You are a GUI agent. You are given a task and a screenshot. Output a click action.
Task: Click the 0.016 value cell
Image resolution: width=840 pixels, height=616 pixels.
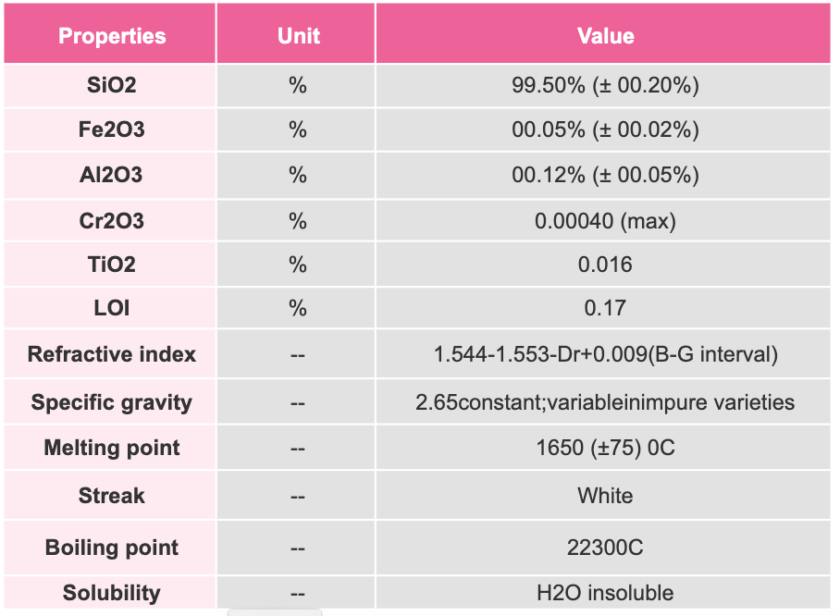(605, 265)
